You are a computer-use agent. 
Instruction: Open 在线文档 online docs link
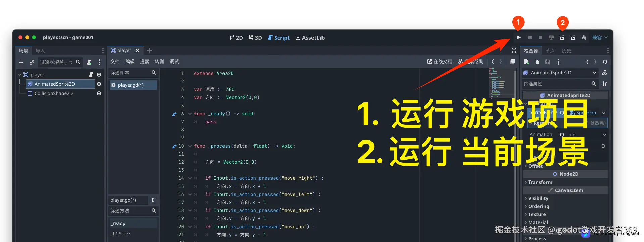pyautogui.click(x=440, y=62)
